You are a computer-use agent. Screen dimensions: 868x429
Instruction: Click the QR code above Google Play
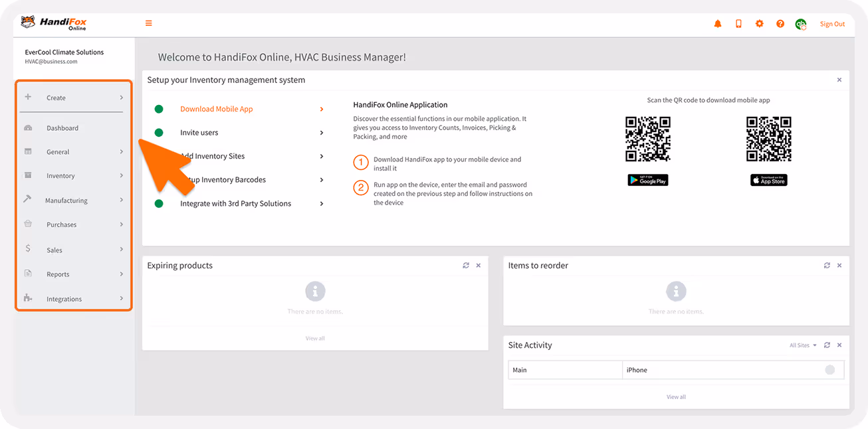point(648,139)
